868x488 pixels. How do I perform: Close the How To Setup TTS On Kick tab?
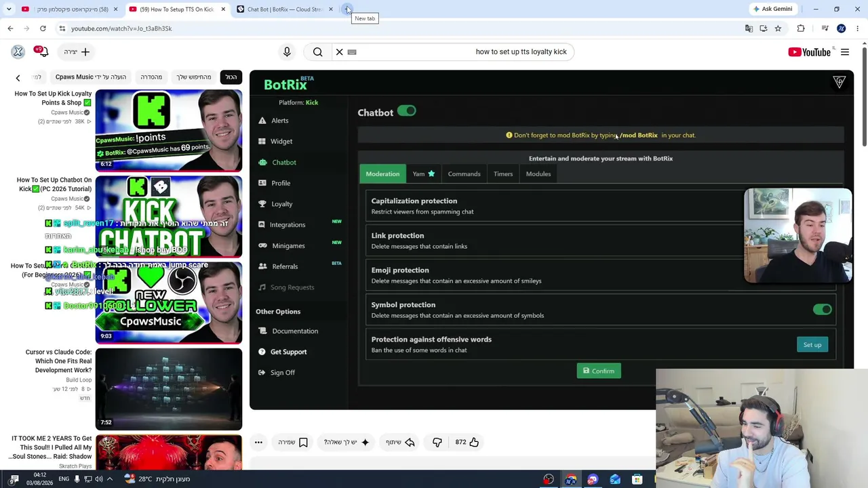223,9
